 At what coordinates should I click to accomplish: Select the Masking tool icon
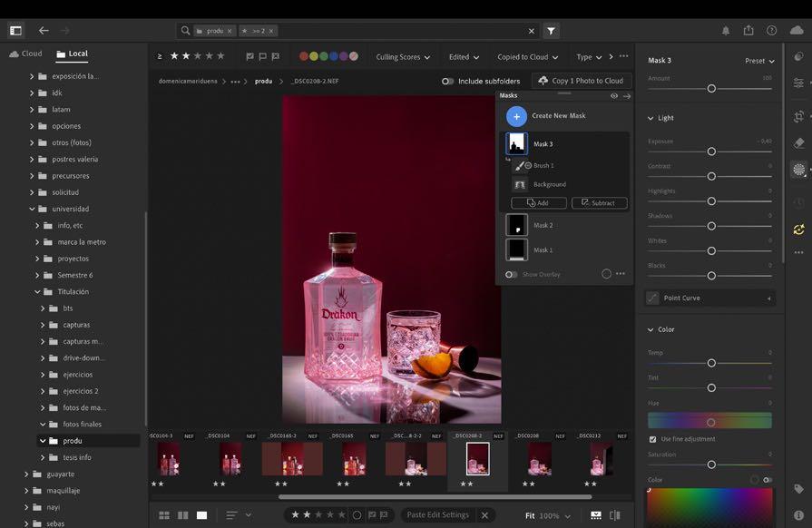click(798, 170)
